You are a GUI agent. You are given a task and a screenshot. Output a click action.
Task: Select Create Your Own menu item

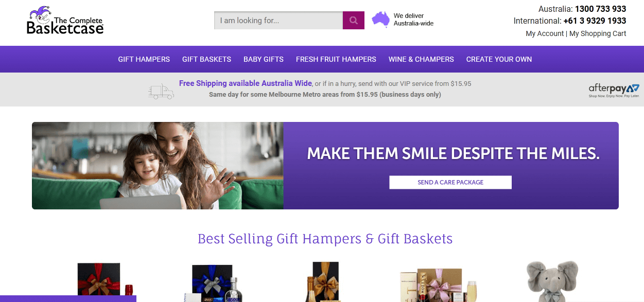click(499, 59)
